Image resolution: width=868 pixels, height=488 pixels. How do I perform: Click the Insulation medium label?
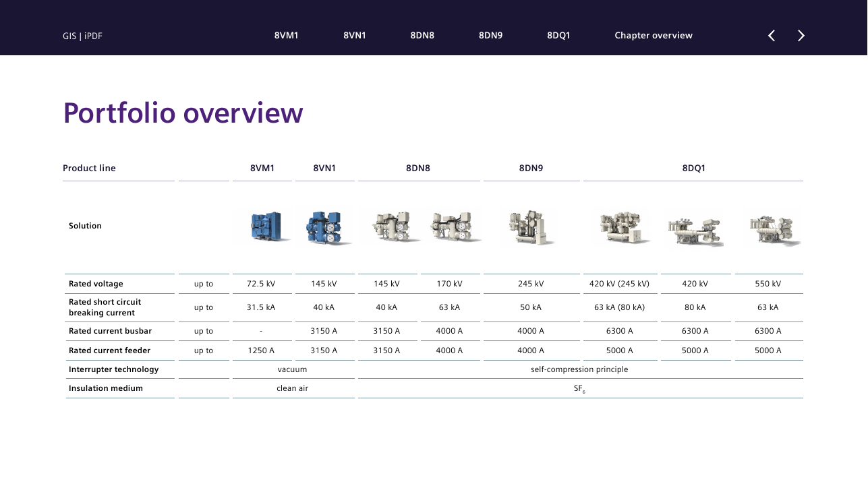[x=106, y=388]
